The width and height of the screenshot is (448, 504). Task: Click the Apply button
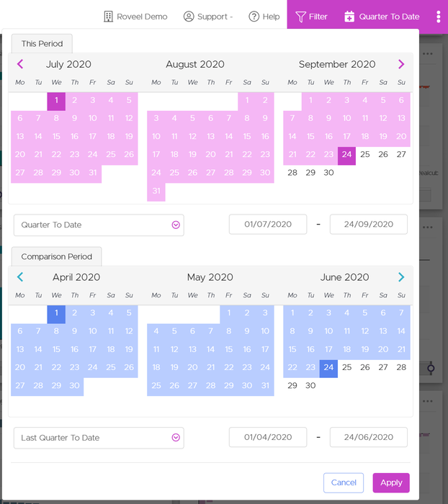[x=391, y=482]
